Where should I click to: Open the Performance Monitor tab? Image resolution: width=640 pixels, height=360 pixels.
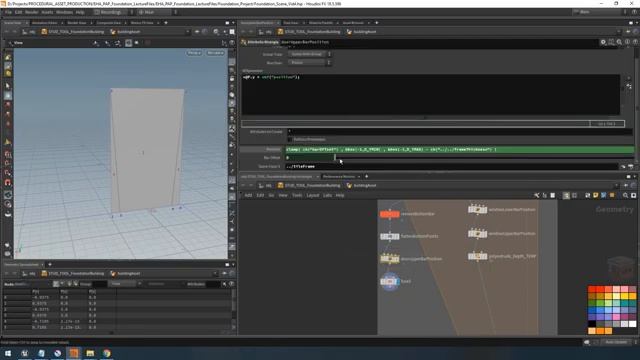click(x=338, y=177)
